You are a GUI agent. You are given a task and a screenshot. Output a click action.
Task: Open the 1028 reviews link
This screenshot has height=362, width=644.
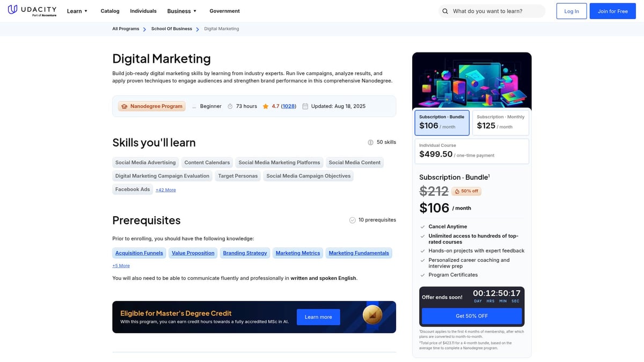tap(289, 106)
